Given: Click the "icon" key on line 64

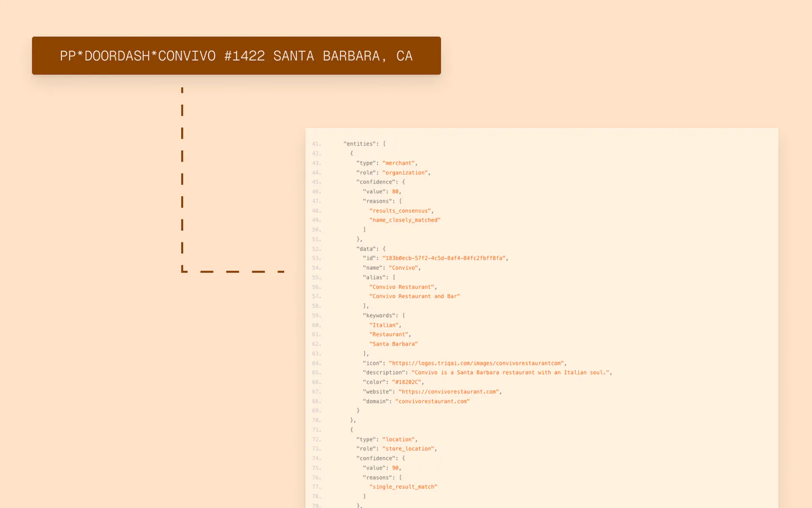Looking at the screenshot, I should [372, 364].
